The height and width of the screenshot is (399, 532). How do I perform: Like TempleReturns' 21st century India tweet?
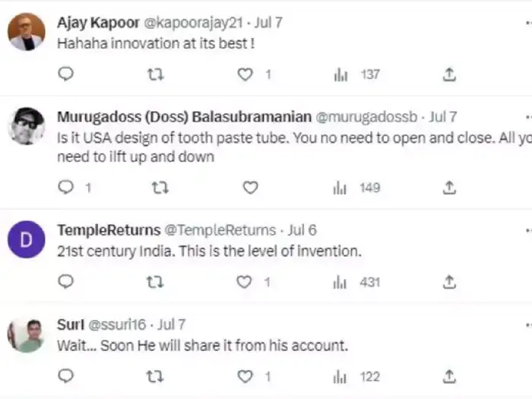pyautogui.click(x=244, y=282)
